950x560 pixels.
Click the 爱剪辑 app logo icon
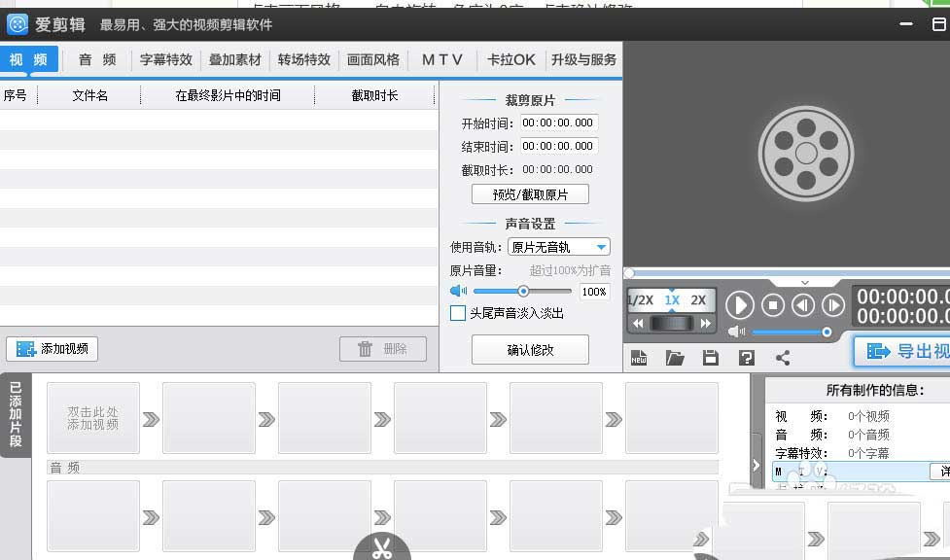[18, 24]
